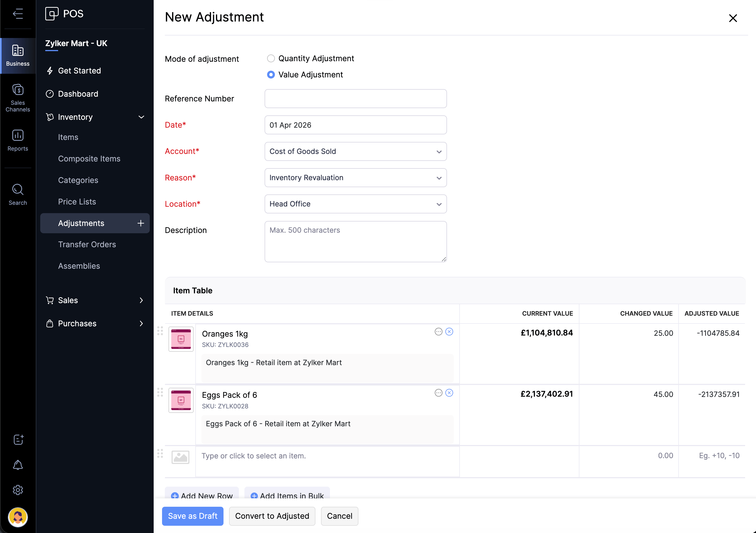This screenshot has width=756, height=533.
Task: Open the Search icon in left rail
Action: coord(18,194)
